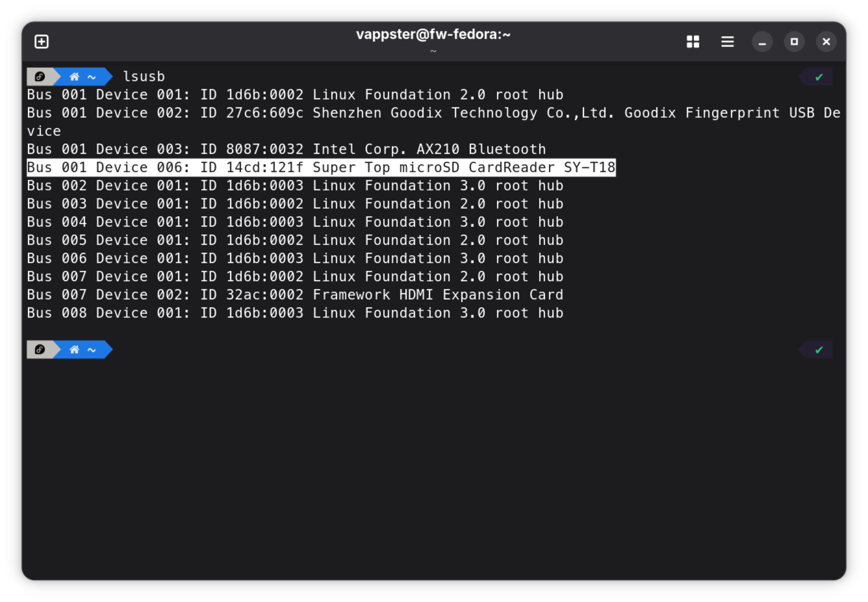The width and height of the screenshot is (868, 602).
Task: Close the terminal window
Action: 826,42
